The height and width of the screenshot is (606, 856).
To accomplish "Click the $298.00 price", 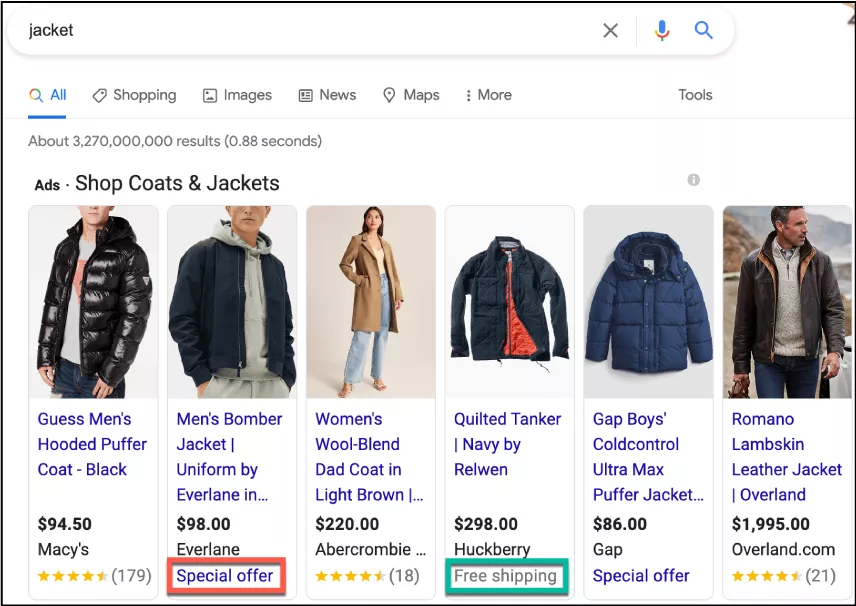I will 486,524.
